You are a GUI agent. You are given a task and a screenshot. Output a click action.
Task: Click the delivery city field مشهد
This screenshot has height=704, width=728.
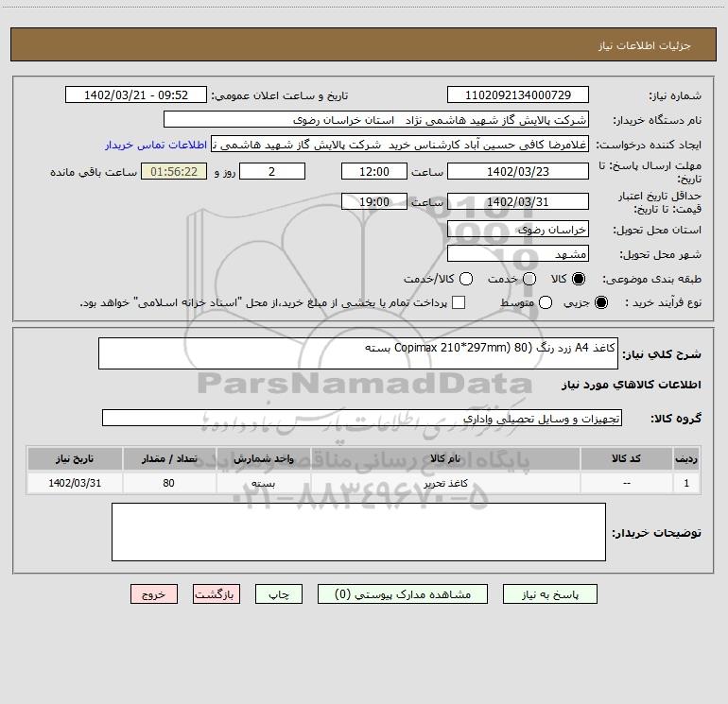pyautogui.click(x=518, y=253)
